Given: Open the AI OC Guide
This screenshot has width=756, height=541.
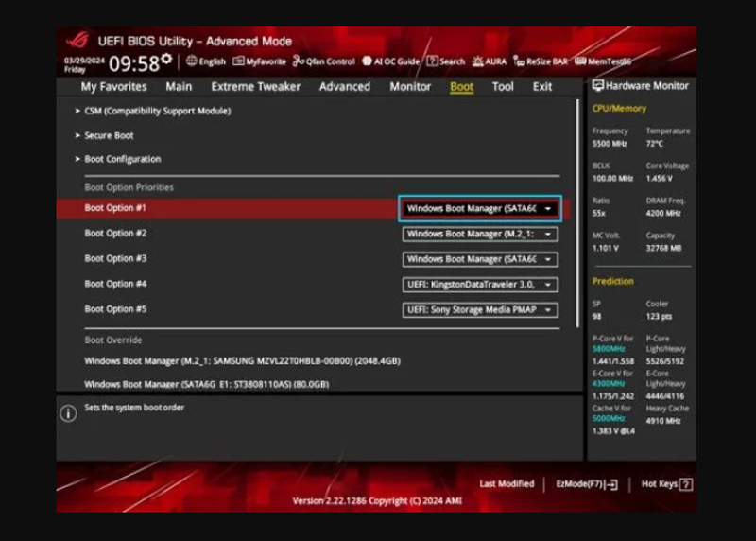Looking at the screenshot, I should (391, 61).
